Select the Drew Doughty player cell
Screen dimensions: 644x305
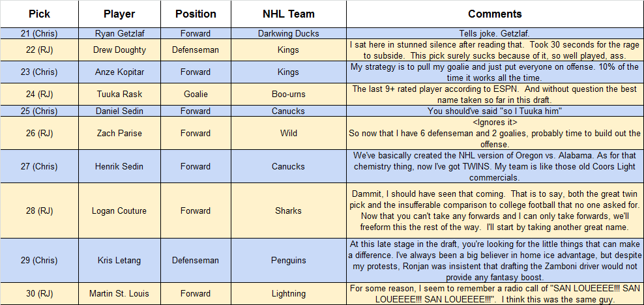coord(119,50)
